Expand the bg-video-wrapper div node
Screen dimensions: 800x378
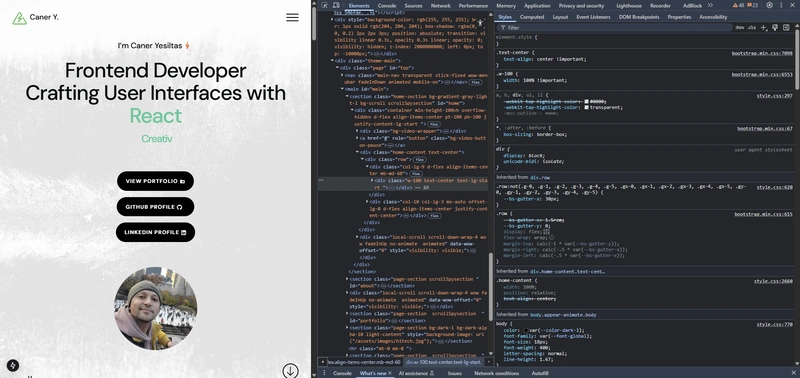point(357,131)
